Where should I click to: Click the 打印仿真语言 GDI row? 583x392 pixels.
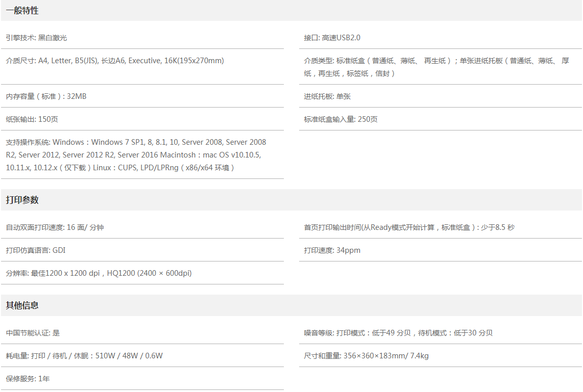[x=36, y=250]
